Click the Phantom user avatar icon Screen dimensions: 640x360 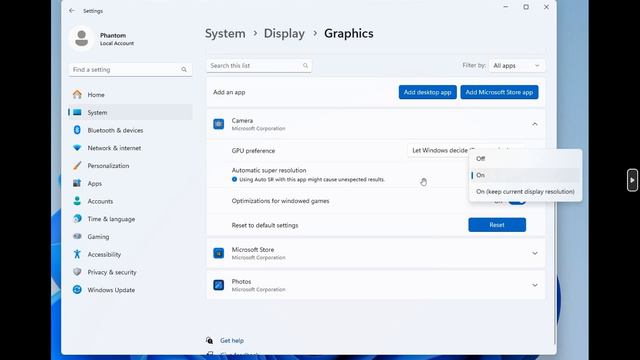tap(82, 39)
